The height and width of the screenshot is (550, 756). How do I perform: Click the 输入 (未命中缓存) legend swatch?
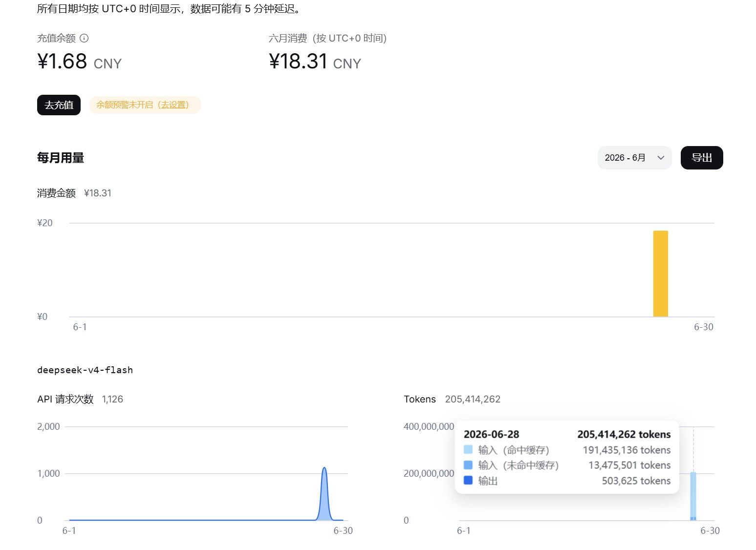click(x=468, y=465)
